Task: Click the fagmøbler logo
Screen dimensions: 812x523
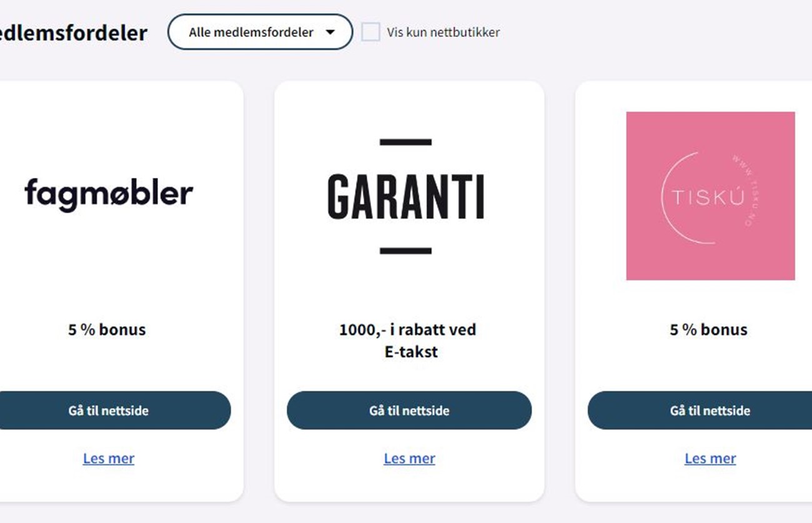Action: 109,194
